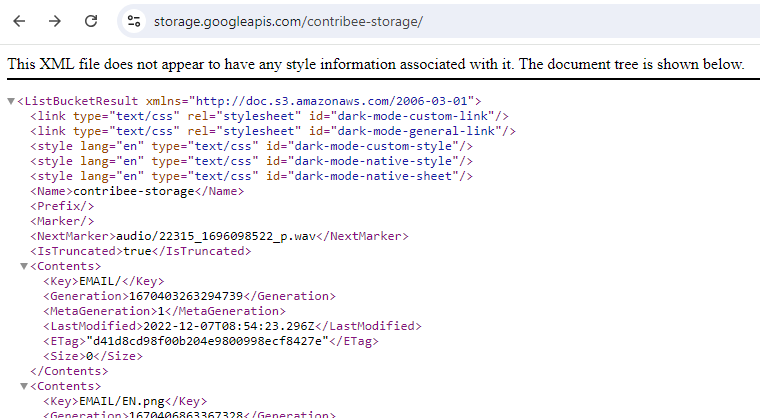760x418 pixels.
Task: Reload the current page
Action: [x=91, y=21]
